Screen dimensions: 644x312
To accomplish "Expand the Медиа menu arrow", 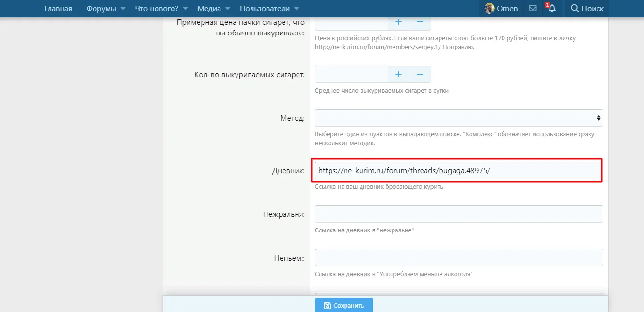I will coord(228,9).
